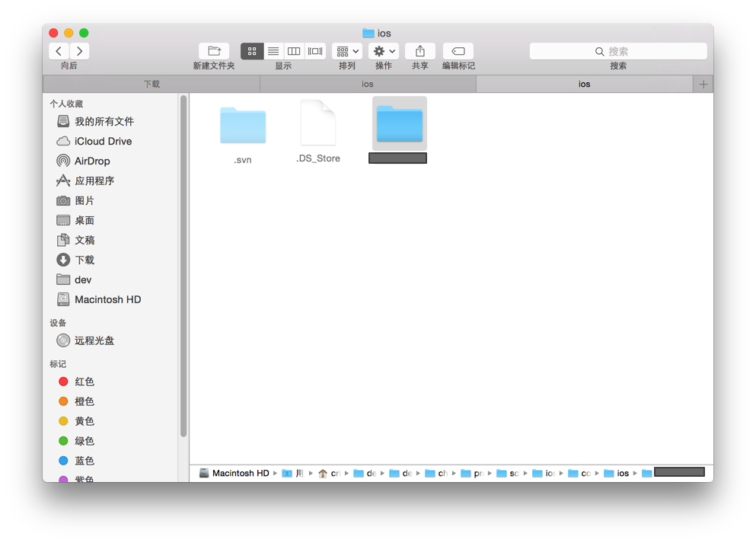Switch to the 下载 tab
The height and width of the screenshot is (543, 756).
coord(152,84)
